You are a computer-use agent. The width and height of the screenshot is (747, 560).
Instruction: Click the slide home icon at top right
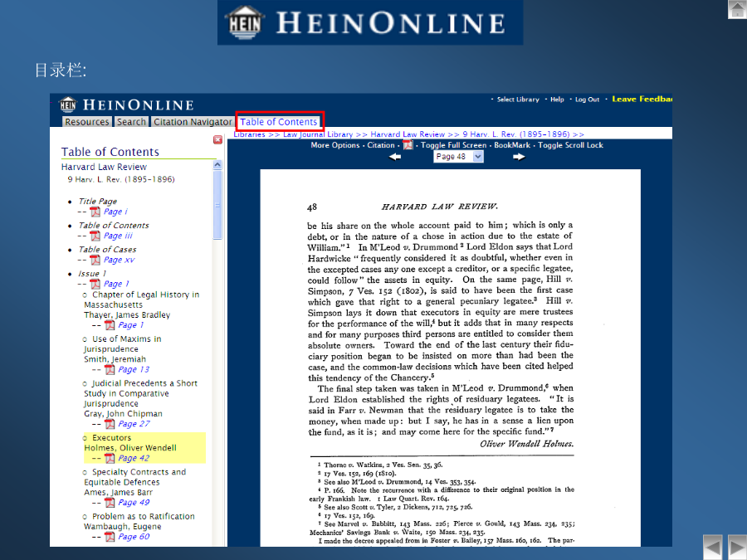[738, 9]
